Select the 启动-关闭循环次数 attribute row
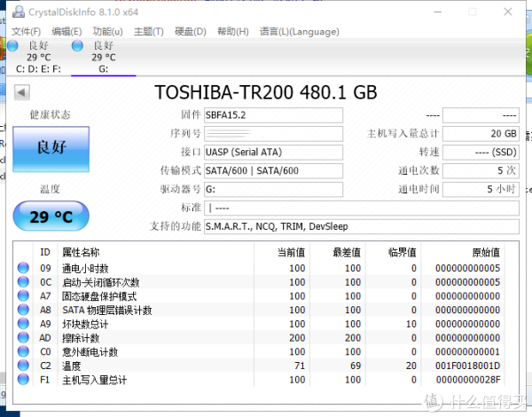Viewport: 532px width, 417px height. (259, 282)
